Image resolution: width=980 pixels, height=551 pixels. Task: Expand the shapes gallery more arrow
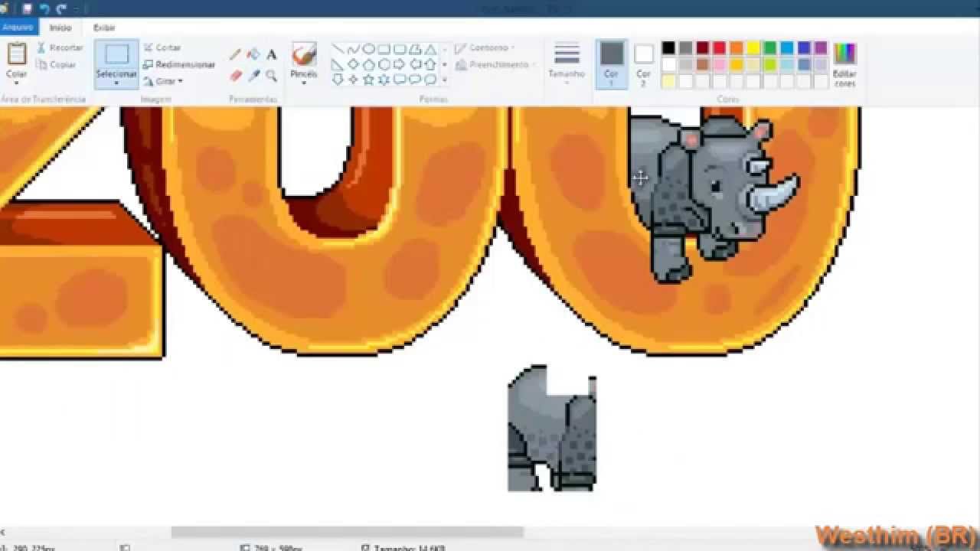[445, 80]
